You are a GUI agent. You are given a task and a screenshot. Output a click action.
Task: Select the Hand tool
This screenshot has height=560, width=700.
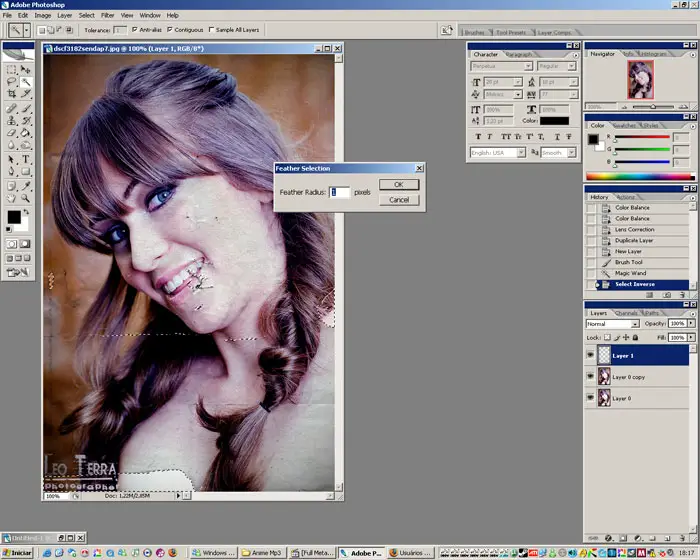coord(12,197)
